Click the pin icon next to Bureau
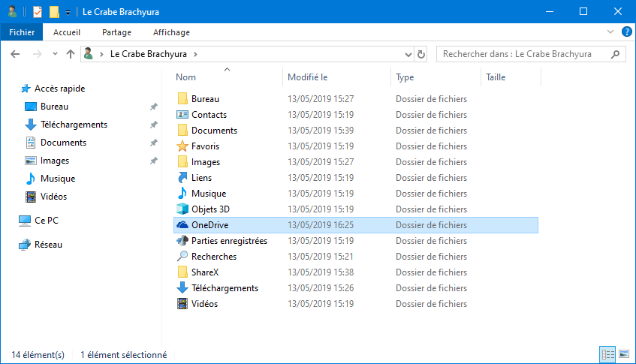The width and height of the screenshot is (636, 364). pyautogui.click(x=154, y=107)
